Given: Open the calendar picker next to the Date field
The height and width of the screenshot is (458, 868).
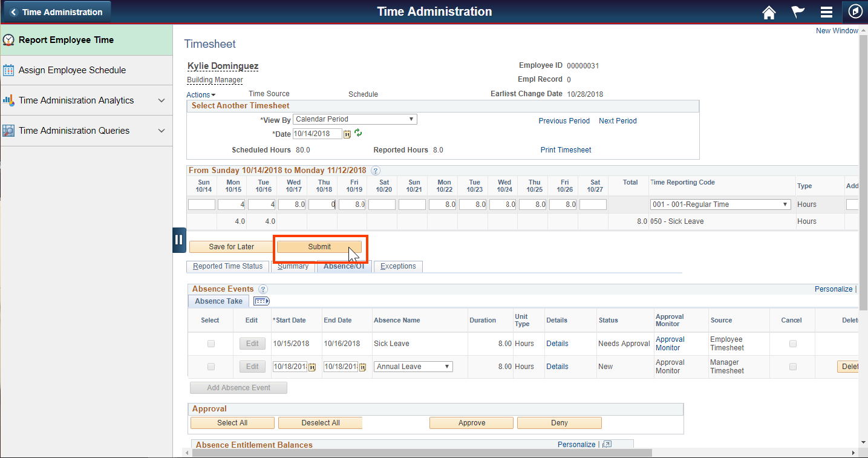Looking at the screenshot, I should pyautogui.click(x=347, y=134).
